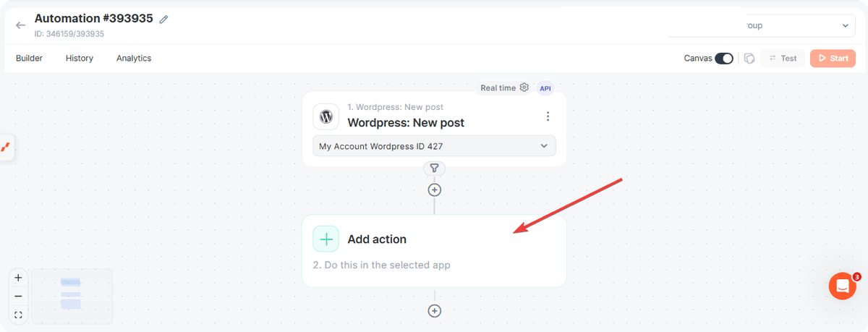The height and width of the screenshot is (332, 868).
Task: Switch to the History tab
Action: 80,59
